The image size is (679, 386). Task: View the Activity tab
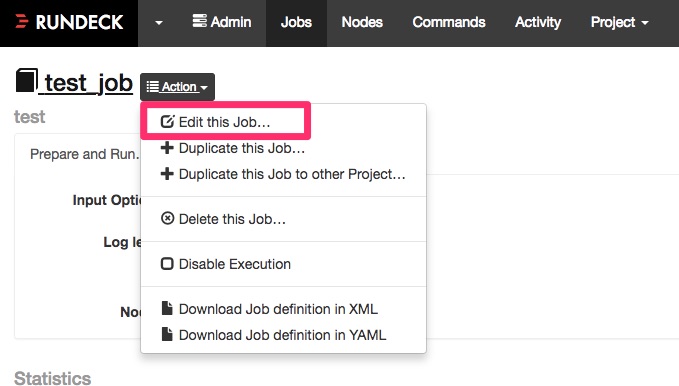[538, 22]
